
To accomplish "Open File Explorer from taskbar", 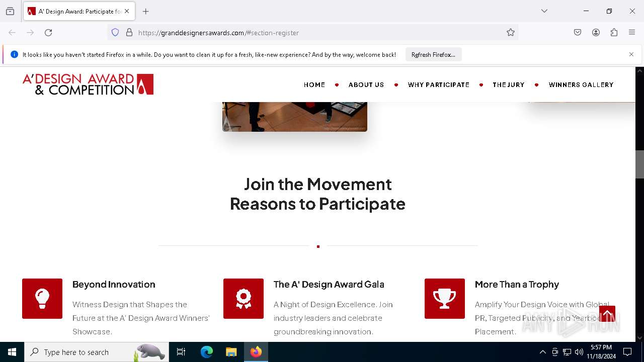I will (231, 352).
